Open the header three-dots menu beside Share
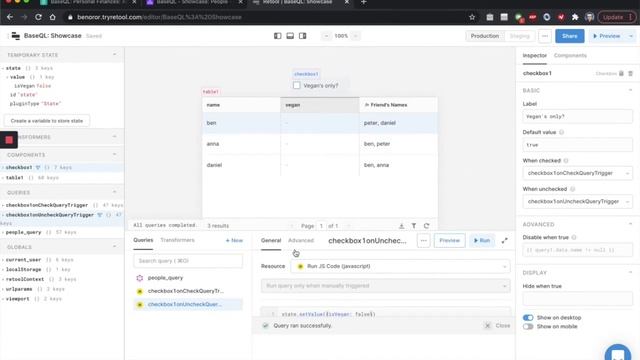The image size is (640, 360). [545, 36]
